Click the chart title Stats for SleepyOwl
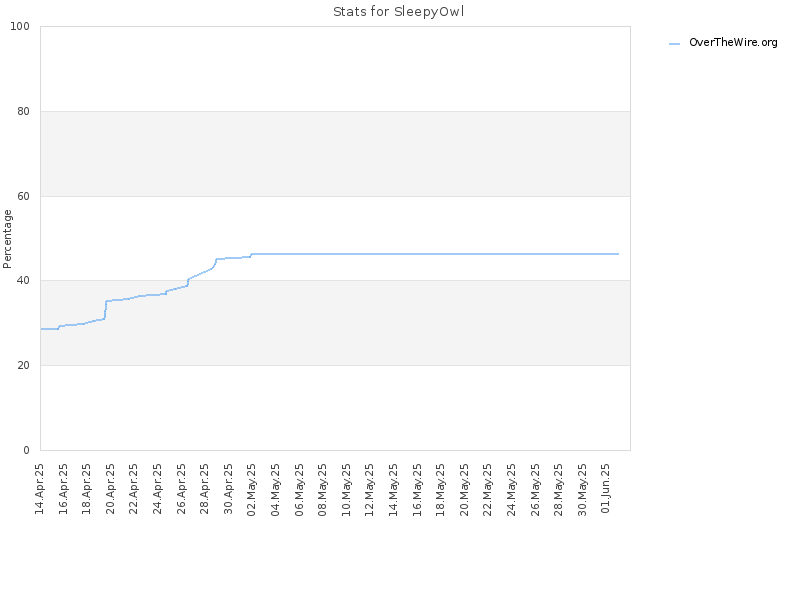Viewport: 800px width, 600px height. [x=398, y=11]
